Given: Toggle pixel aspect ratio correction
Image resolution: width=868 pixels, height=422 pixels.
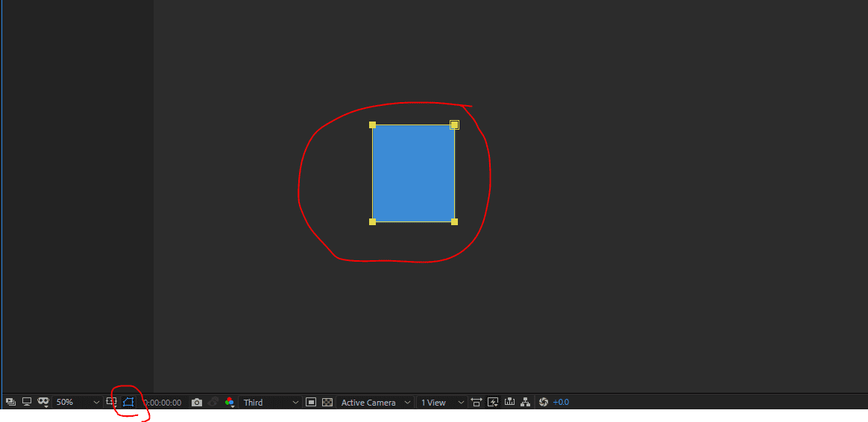Looking at the screenshot, I should pos(476,402).
